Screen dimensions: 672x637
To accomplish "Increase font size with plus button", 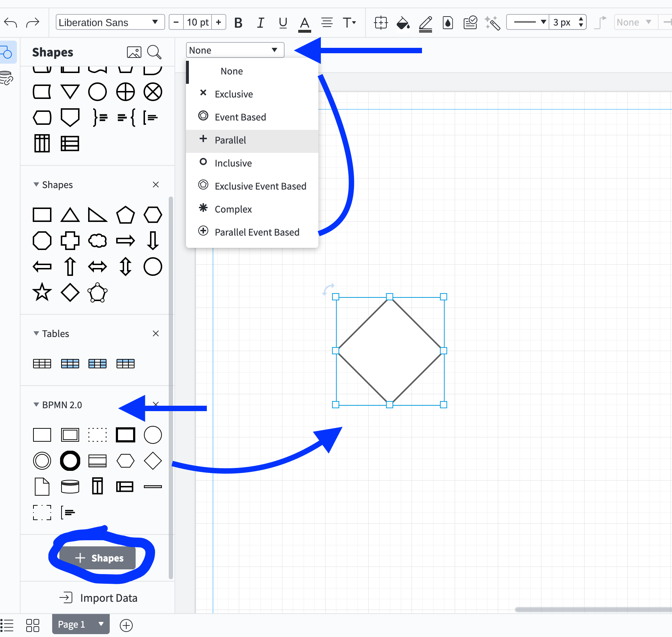I will point(218,22).
